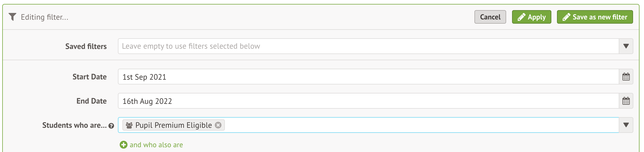Open the Start Date calendar picker
The height and width of the screenshot is (152, 644).
(626, 77)
